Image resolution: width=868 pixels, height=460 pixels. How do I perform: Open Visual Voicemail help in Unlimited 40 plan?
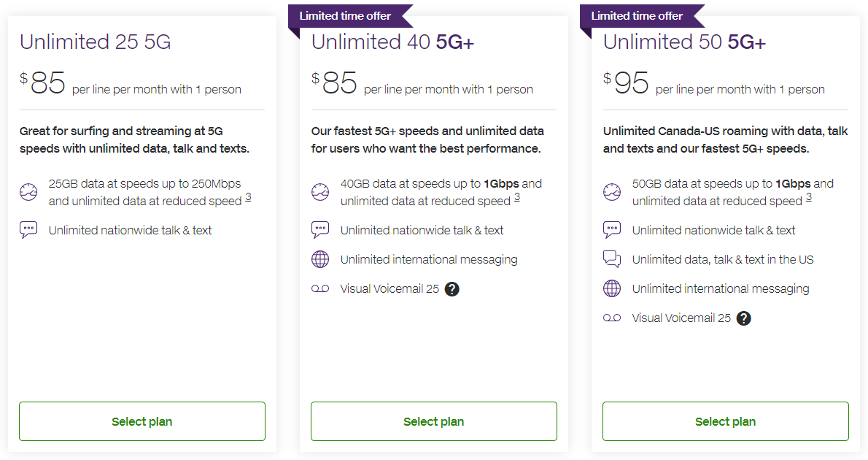pos(452,289)
